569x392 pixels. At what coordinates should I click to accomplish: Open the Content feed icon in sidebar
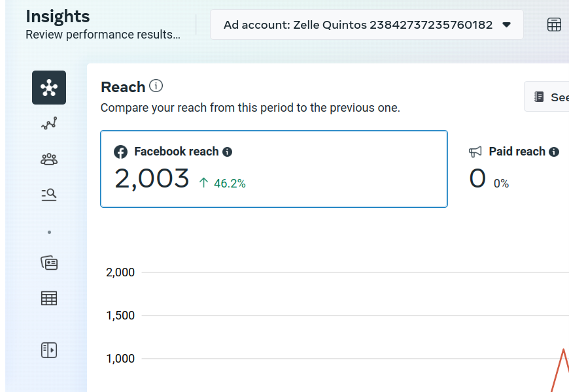tap(49, 263)
